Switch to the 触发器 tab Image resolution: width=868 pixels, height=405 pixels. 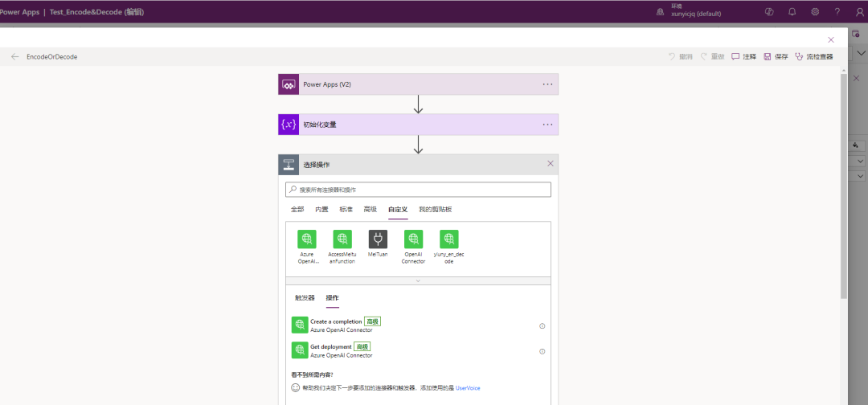click(305, 297)
